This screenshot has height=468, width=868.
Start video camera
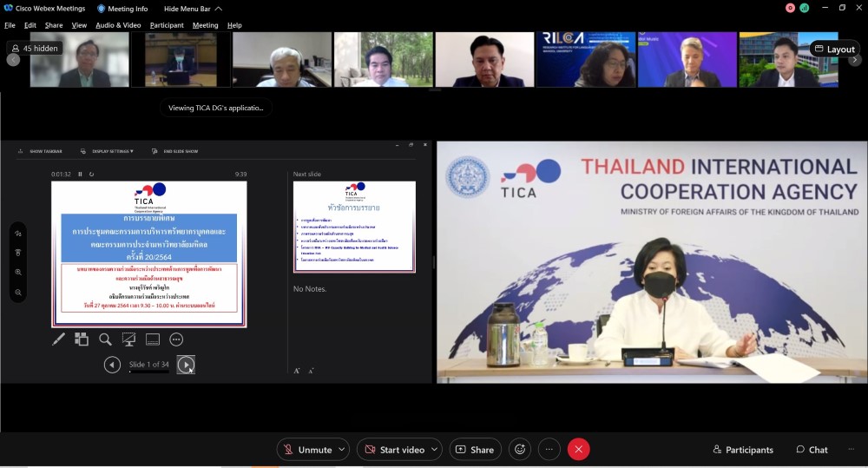[393, 450]
